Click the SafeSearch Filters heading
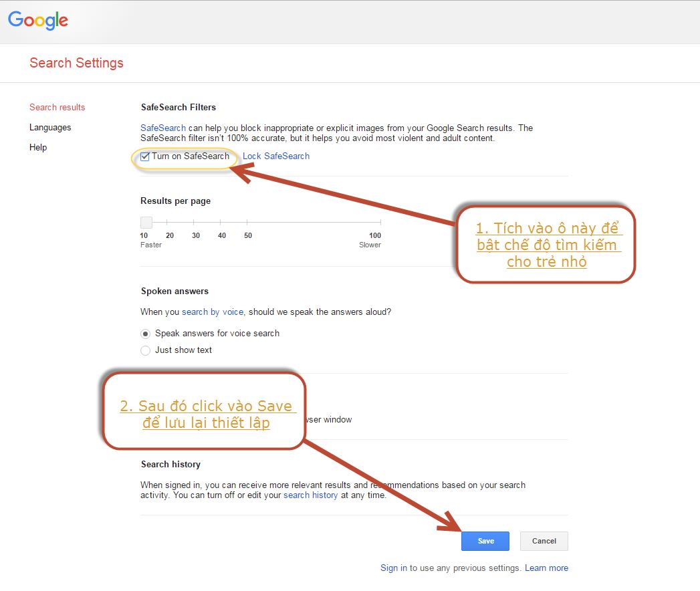This screenshot has height=591, width=700. (178, 107)
